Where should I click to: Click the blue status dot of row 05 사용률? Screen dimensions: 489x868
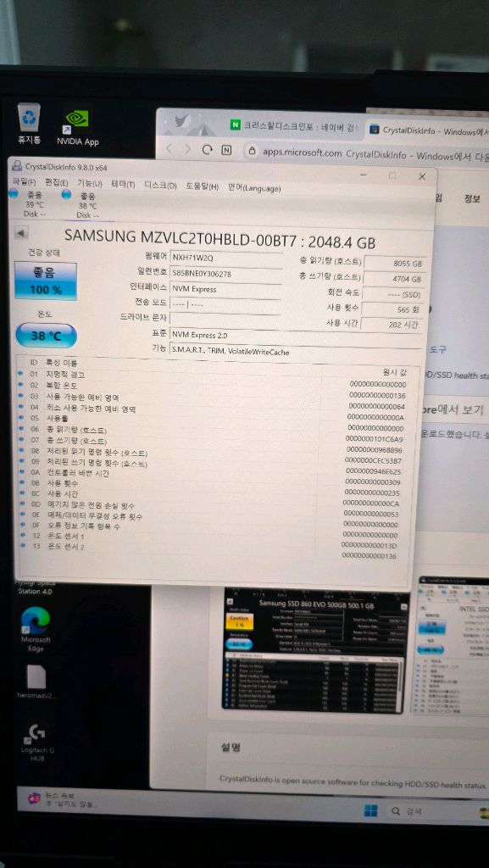21,418
